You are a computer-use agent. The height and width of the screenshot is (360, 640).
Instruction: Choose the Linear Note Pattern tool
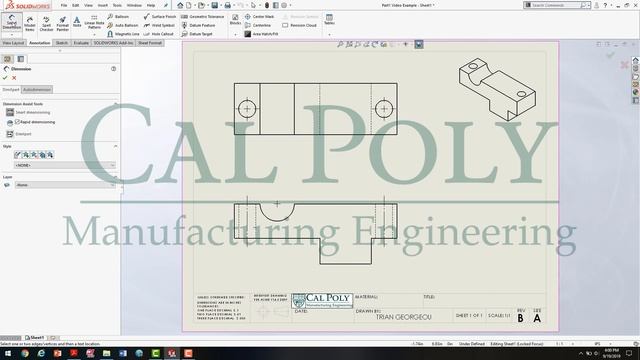(94, 22)
